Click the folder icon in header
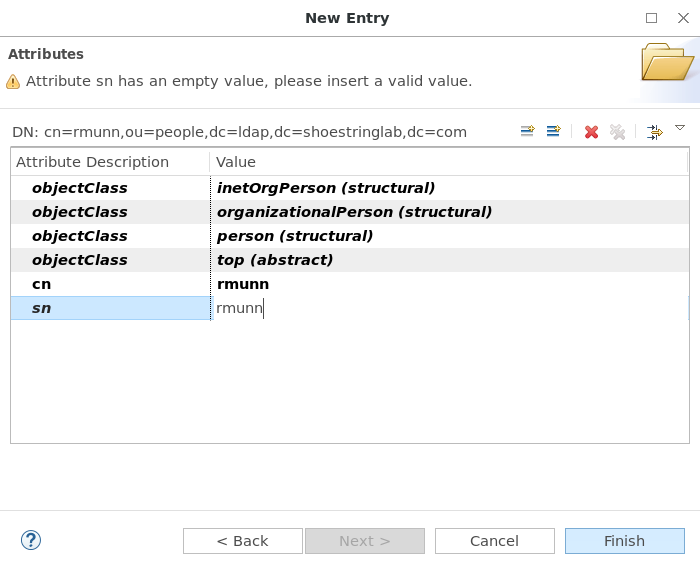Screen dimensions: 700x571 667,62
